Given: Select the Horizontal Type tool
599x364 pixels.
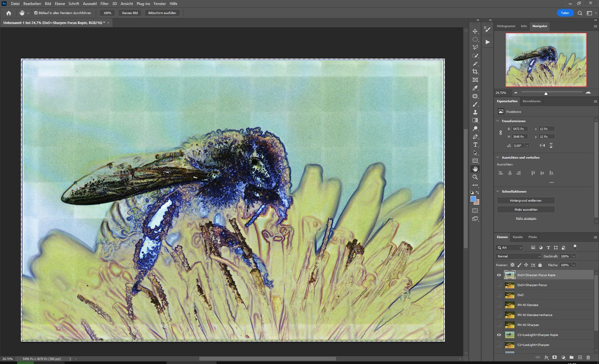Looking at the screenshot, I should tap(475, 145).
